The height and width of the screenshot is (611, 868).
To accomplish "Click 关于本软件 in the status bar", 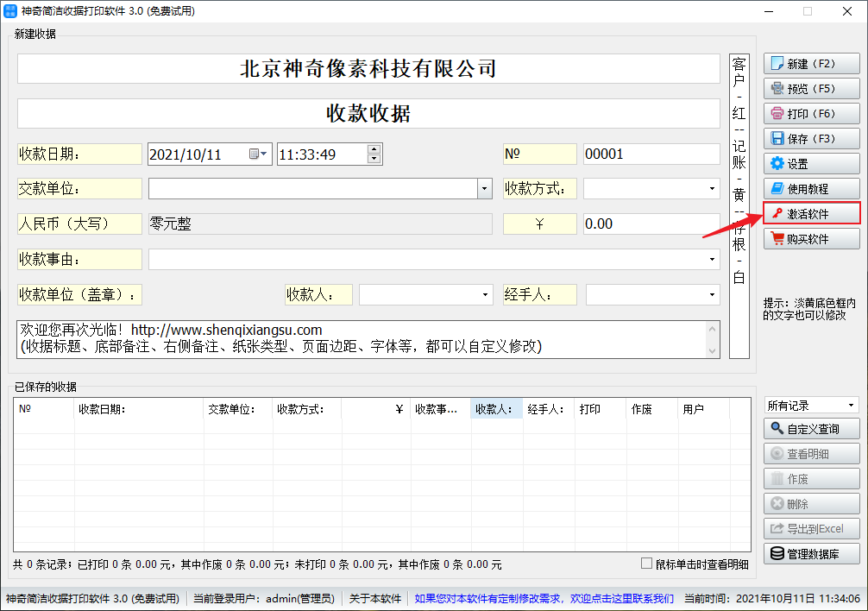I will point(375,598).
